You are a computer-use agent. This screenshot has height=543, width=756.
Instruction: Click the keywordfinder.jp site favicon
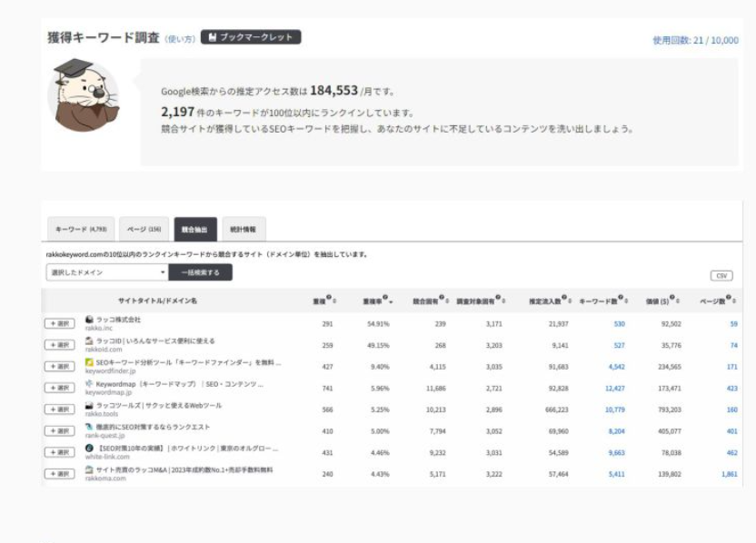[89, 362]
